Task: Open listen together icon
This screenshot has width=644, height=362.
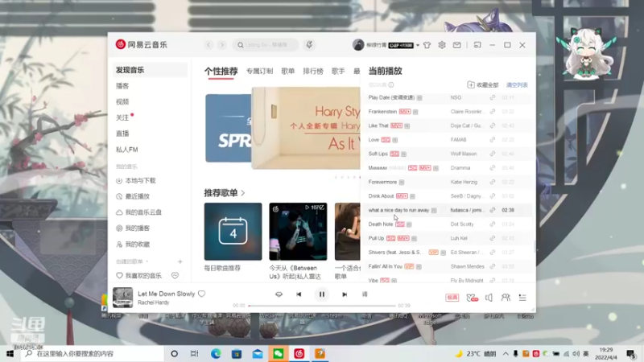Action: (506, 298)
